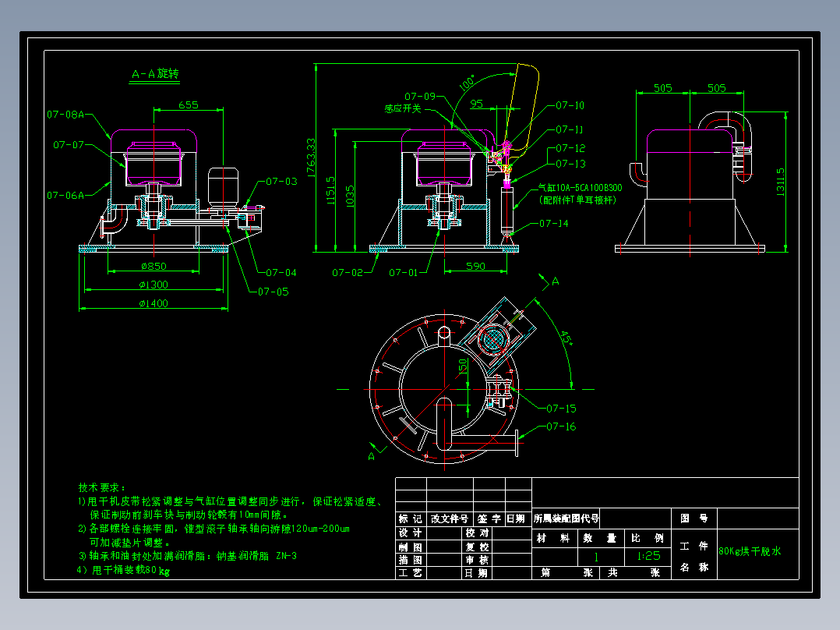The height and width of the screenshot is (630, 840).
Task: Click the '材料' title block cell
Action: coord(553,538)
